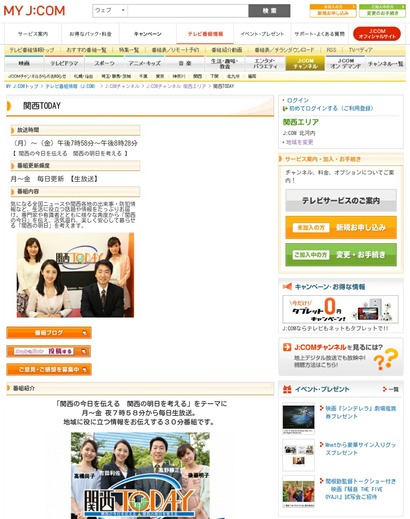This screenshot has height=519, width=410.
Task: Click MY J:COMトップ breadcrumb link
Action: [x=22, y=86]
